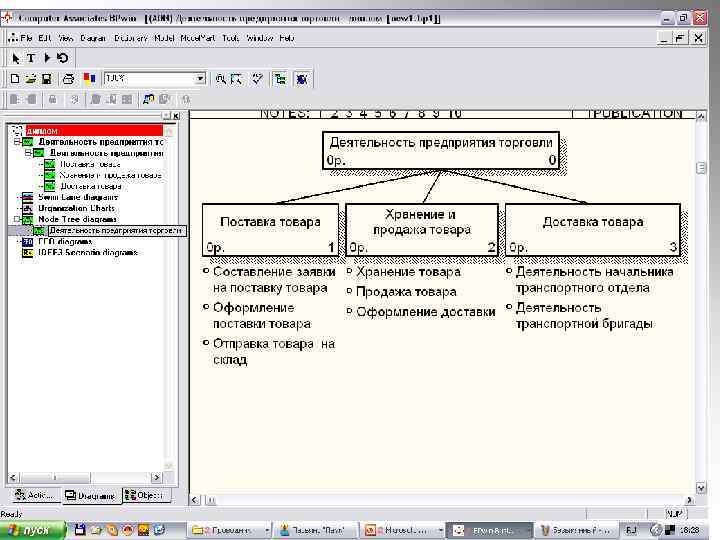Click the Windows Start button
Screen dimensions: 720x540
coord(32,529)
